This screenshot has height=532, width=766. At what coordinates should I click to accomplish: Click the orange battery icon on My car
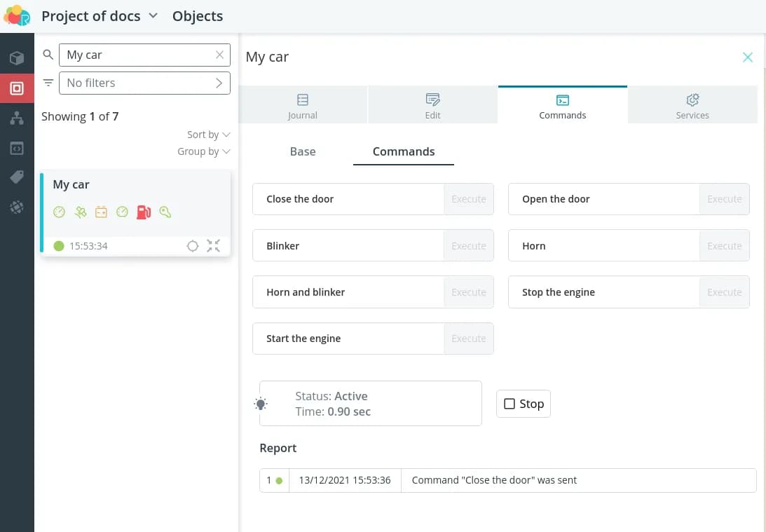pyautogui.click(x=102, y=212)
